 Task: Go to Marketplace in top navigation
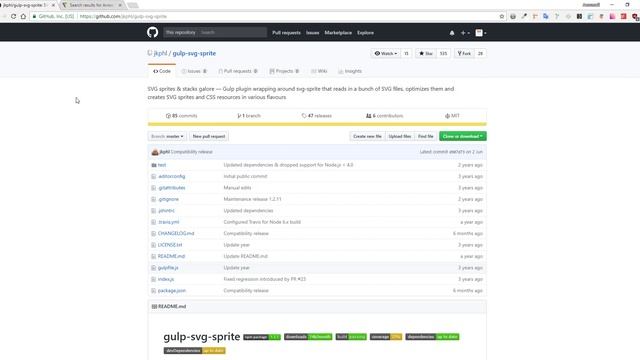[x=338, y=33]
